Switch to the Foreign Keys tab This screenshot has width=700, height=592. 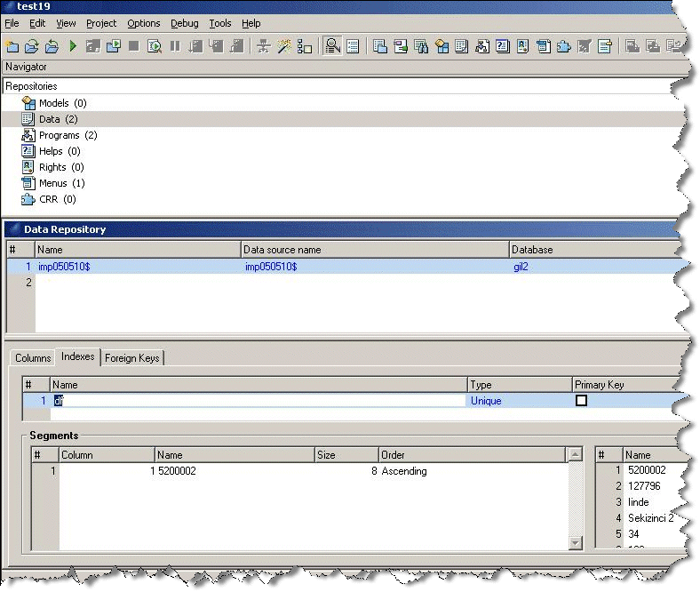(131, 358)
